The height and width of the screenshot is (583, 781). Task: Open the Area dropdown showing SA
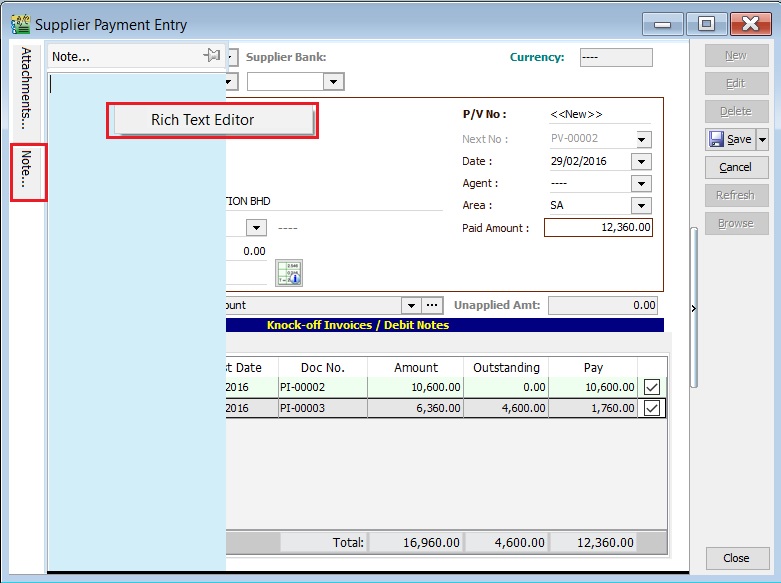(642, 206)
